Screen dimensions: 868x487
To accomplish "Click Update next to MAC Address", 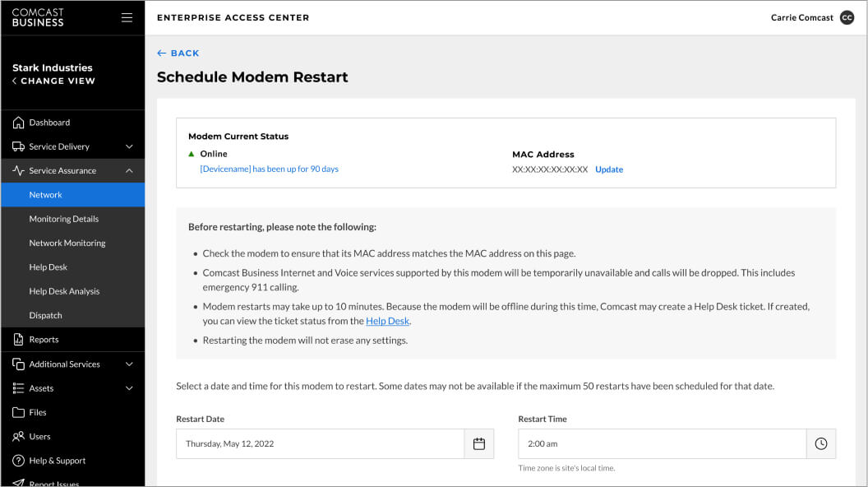I will tap(609, 169).
